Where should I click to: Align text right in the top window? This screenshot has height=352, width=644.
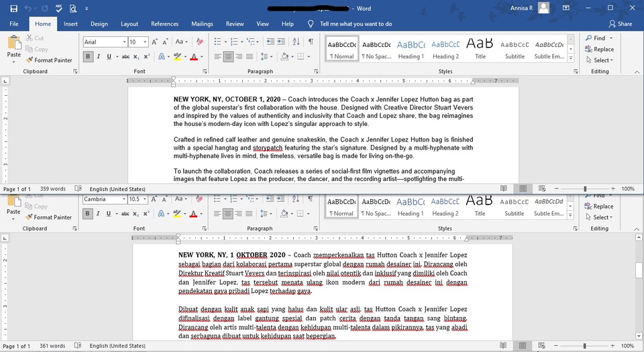pos(239,56)
